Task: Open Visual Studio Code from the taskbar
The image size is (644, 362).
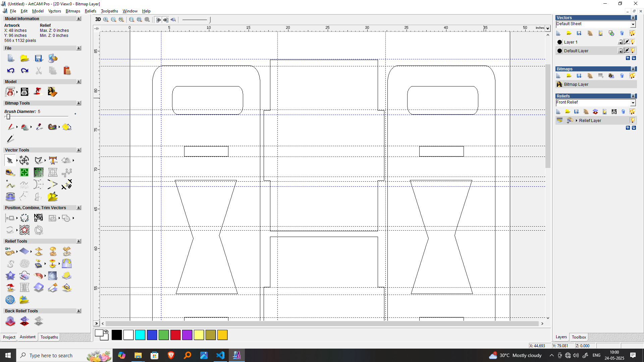Action: [x=220, y=355]
